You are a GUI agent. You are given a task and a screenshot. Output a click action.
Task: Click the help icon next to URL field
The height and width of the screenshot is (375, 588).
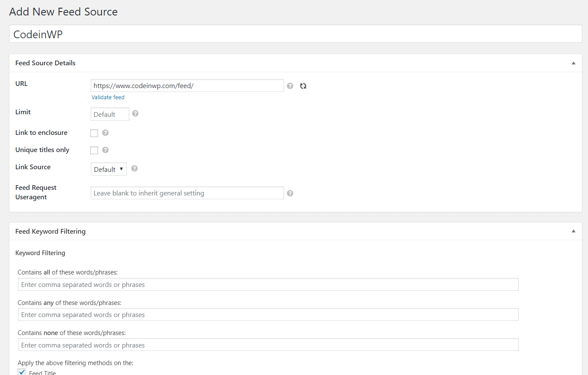290,86
